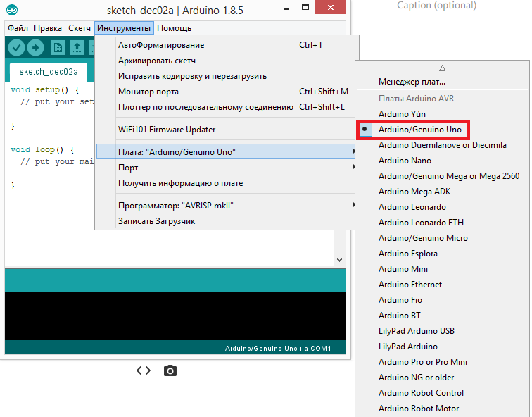Open the Правка menu

point(48,28)
